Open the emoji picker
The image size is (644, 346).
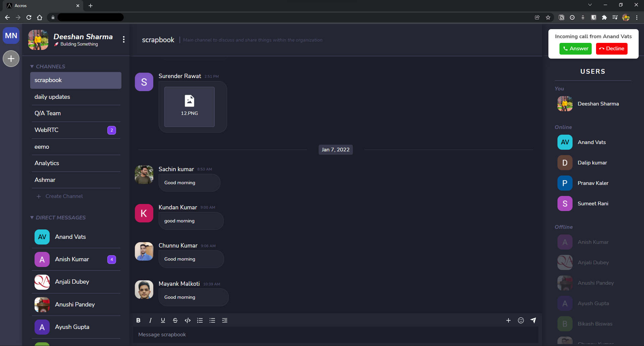click(x=521, y=321)
